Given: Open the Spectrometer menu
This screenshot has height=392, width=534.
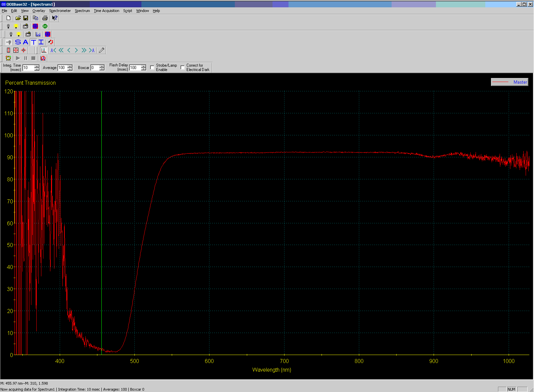Looking at the screenshot, I should (x=60, y=11).
